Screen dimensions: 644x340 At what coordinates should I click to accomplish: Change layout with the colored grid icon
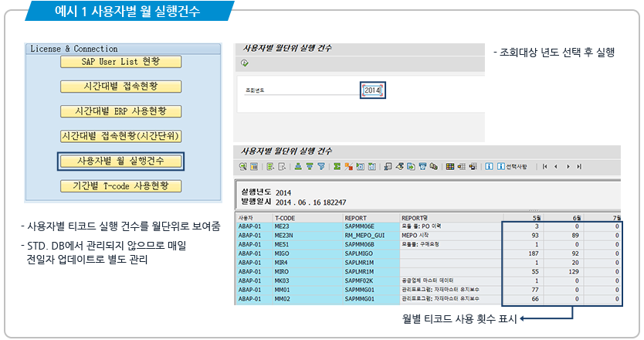[x=449, y=166]
